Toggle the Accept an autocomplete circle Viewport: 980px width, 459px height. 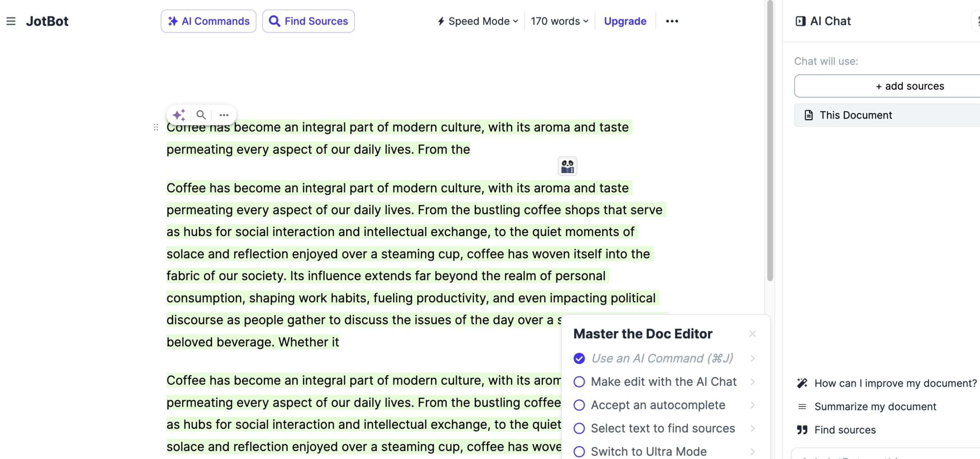(x=579, y=405)
